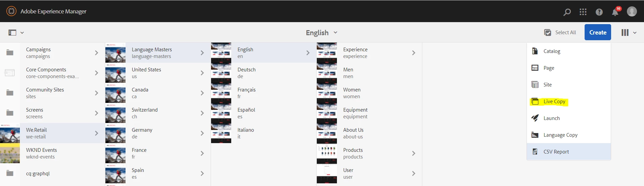This screenshot has width=644, height=186.
Task: Select the Language Masters thumbnail
Action: (115, 53)
